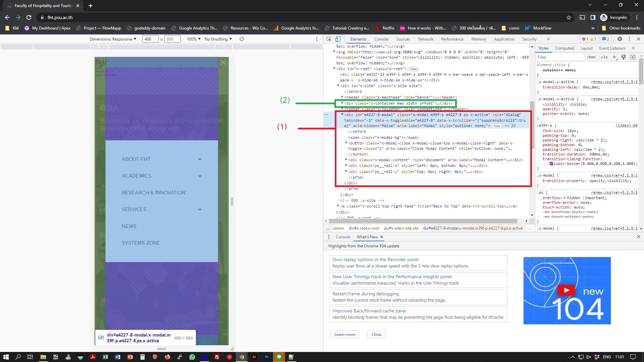
Task: Click the inspect element picker icon
Action: pyautogui.click(x=329, y=39)
